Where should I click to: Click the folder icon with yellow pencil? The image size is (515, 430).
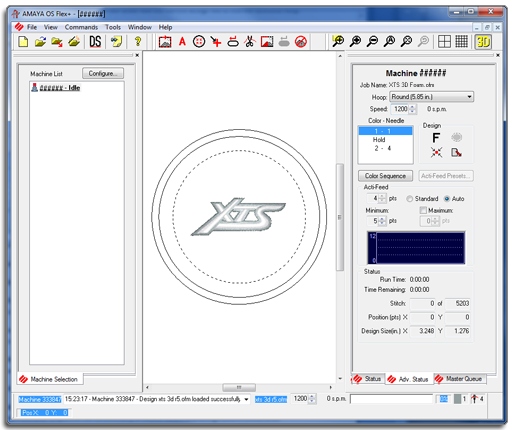[x=74, y=42]
